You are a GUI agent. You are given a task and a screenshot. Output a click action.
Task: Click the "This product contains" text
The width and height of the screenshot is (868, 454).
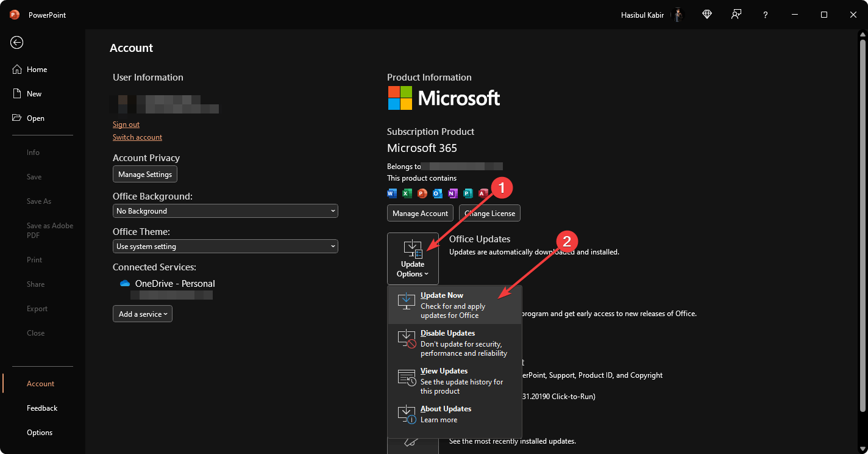[422, 178]
